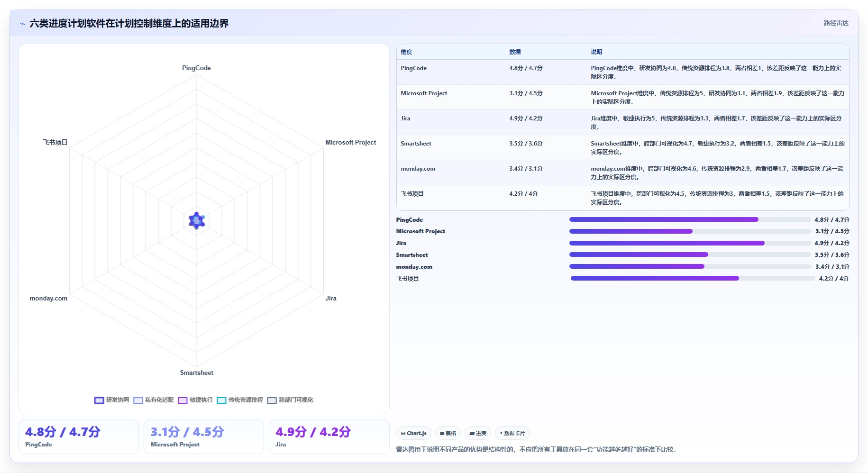Click table data cell 3.4分 / 3.1分

click(526, 169)
